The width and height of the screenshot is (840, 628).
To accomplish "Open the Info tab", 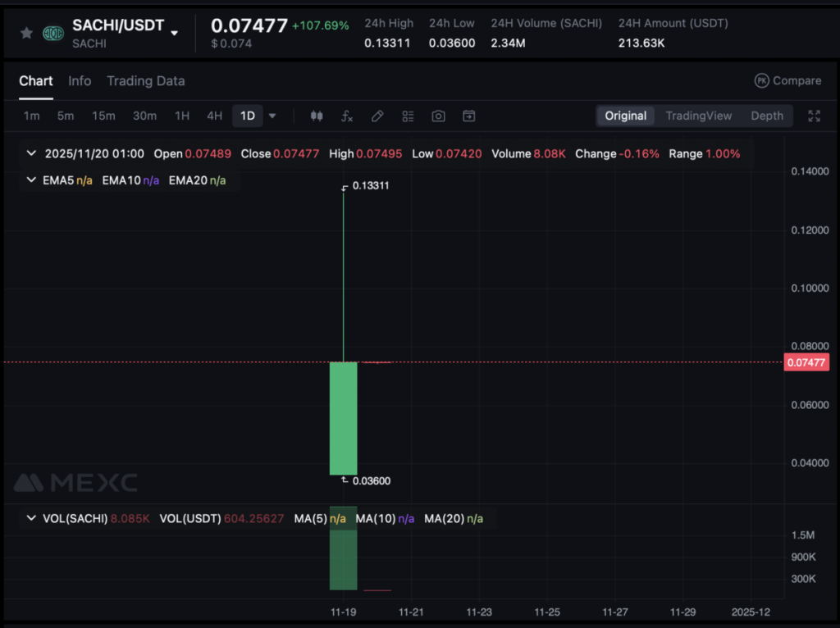I will pyautogui.click(x=80, y=81).
